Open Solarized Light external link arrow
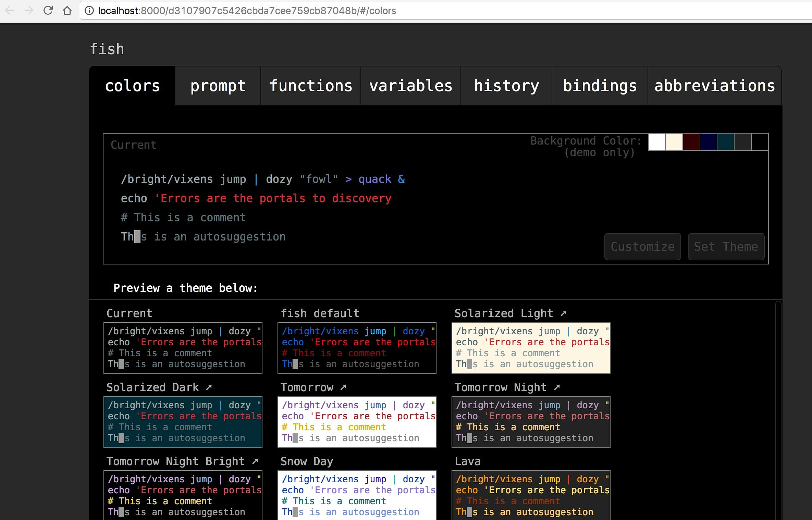 point(564,313)
